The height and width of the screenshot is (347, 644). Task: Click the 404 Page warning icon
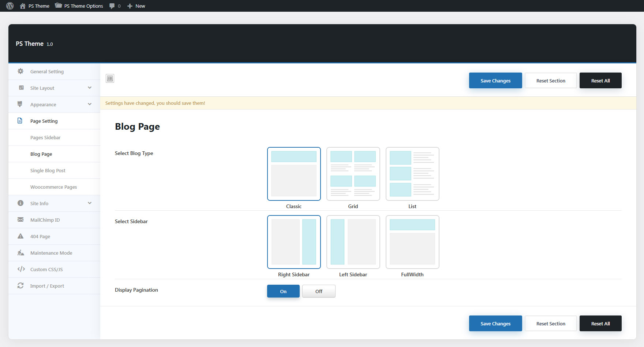[x=20, y=236]
